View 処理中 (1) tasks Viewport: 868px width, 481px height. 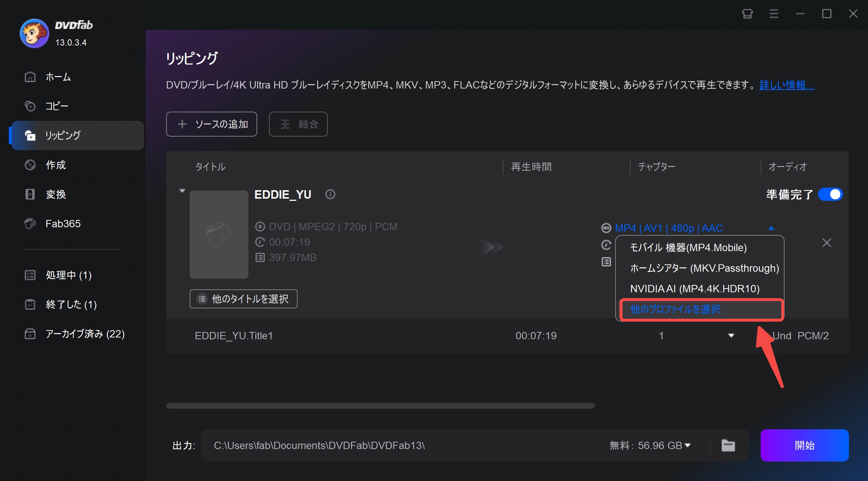coord(77,275)
